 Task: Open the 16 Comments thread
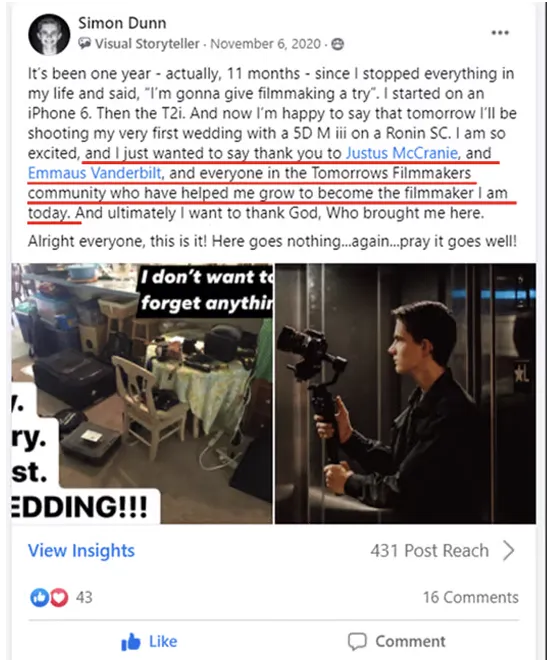[x=470, y=597]
